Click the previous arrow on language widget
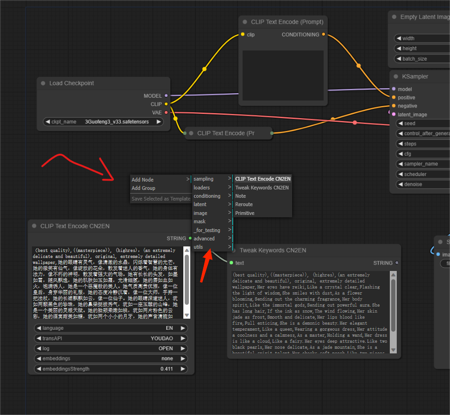This screenshot has width=450, height=415. [x=39, y=328]
